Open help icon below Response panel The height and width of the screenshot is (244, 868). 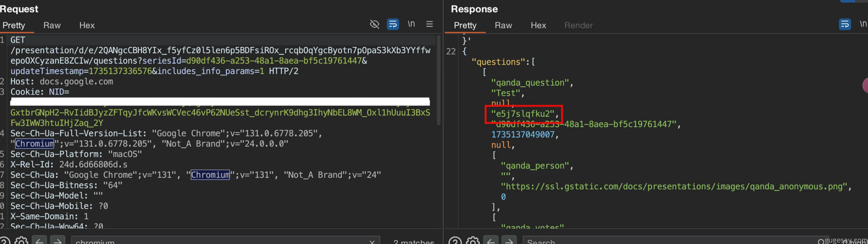455,241
